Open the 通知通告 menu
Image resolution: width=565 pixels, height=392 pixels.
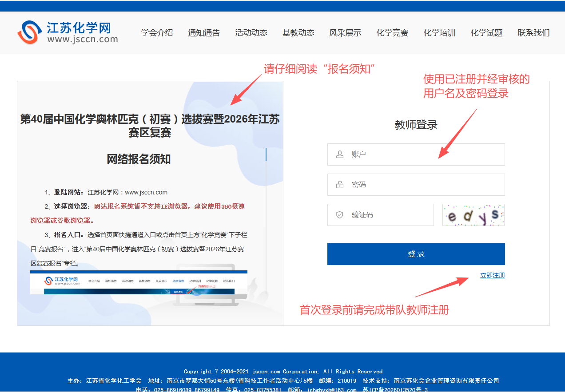(204, 33)
